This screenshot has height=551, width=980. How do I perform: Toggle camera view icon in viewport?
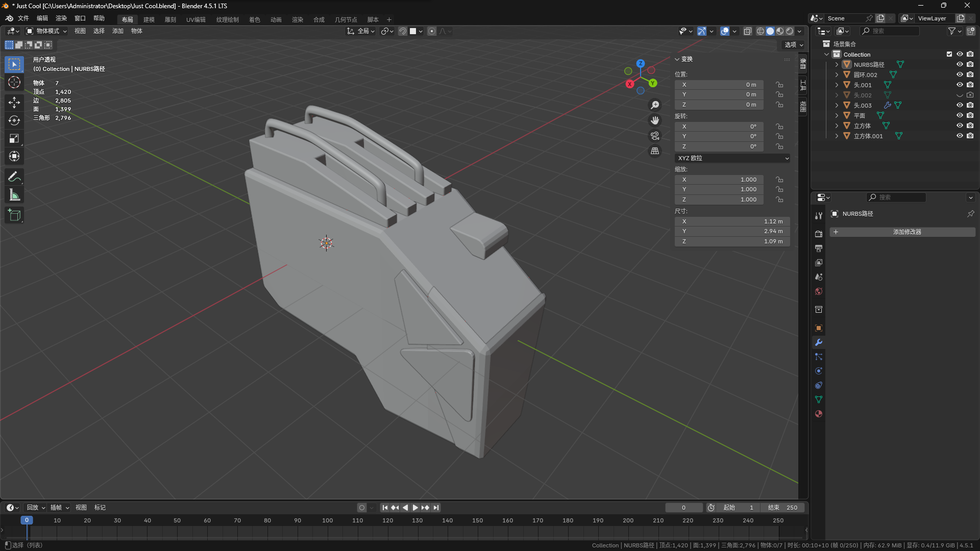(x=655, y=136)
